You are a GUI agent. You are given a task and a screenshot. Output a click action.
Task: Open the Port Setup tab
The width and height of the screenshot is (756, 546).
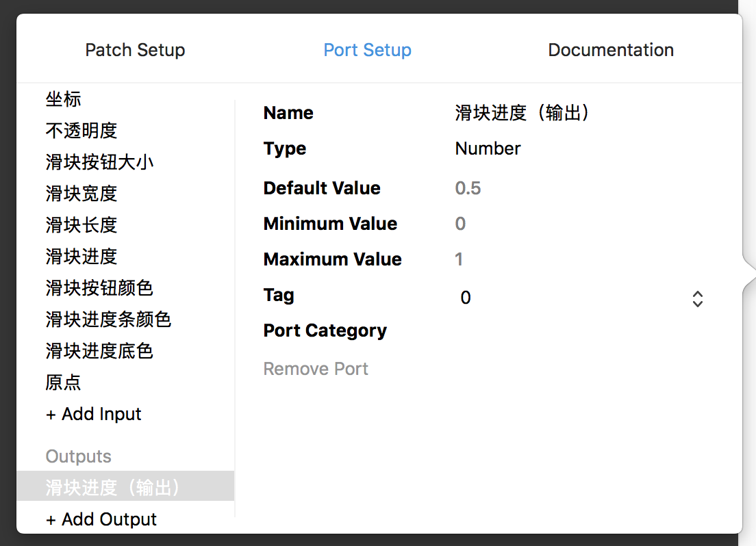pyautogui.click(x=367, y=50)
